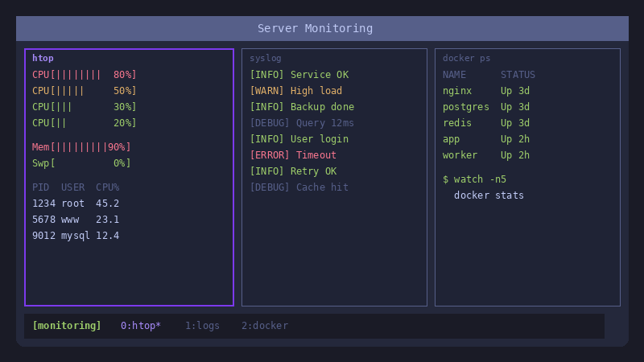Select process 1234 owned by root
The width and height of the screenshot is (644, 362).
click(x=76, y=204)
